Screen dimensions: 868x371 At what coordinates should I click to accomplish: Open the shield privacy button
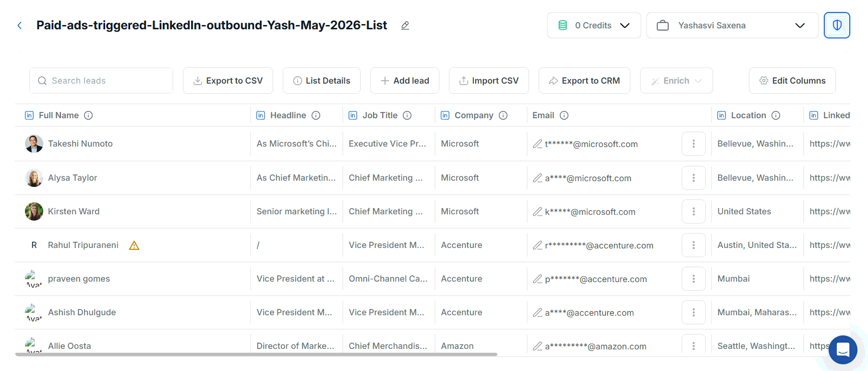pos(837,25)
